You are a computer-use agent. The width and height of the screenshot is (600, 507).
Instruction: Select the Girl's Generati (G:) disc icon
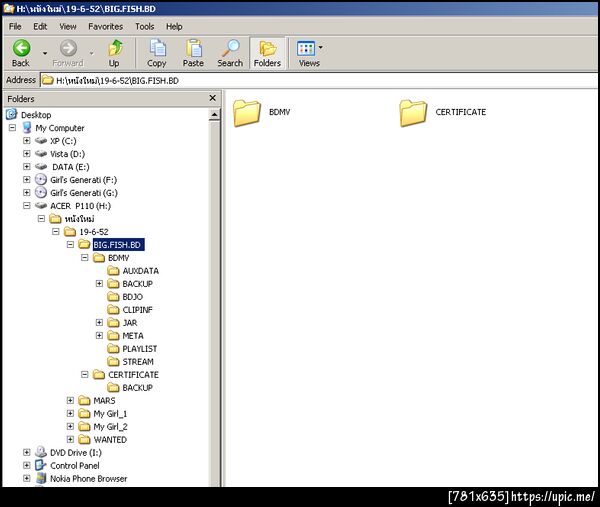(x=41, y=192)
